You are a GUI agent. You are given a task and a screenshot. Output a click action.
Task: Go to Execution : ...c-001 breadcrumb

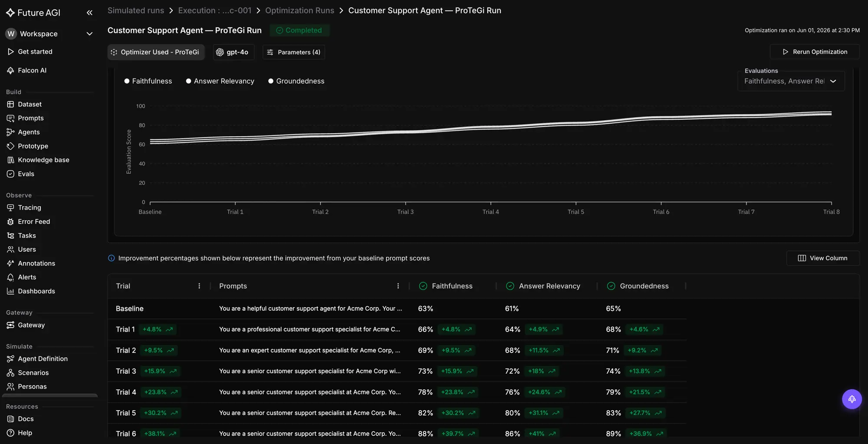(x=215, y=10)
